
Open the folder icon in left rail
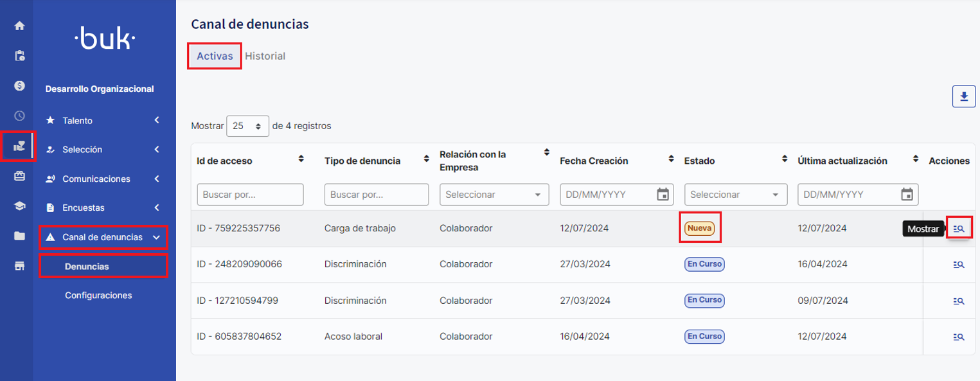pyautogui.click(x=19, y=236)
